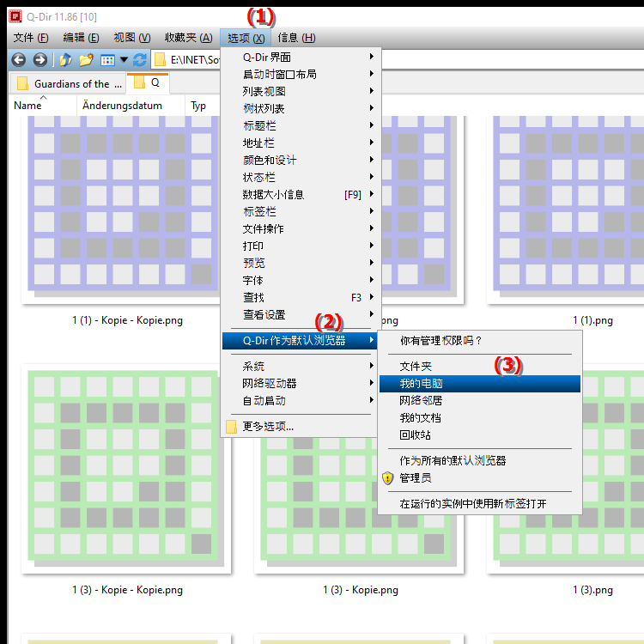Click the Q tab folder icon

(140, 82)
